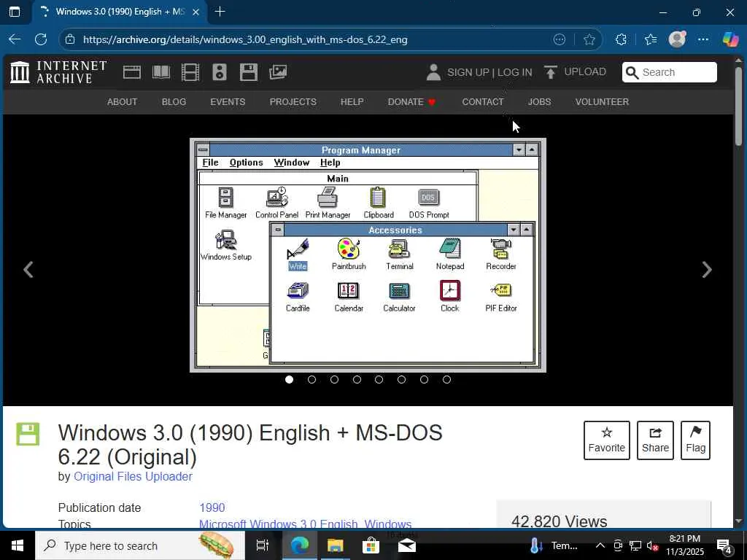Open Microsoft Store from taskbar
The width and height of the screenshot is (747, 560).
coord(371,545)
